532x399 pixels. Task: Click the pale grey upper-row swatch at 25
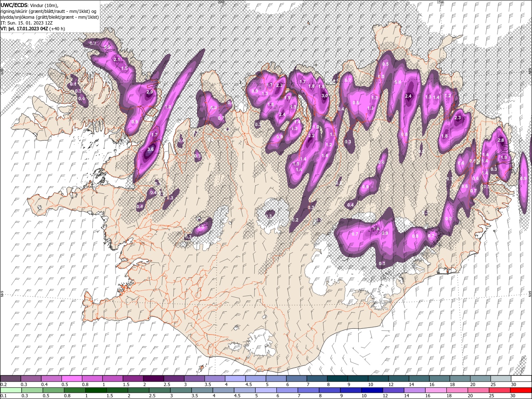(x=501, y=379)
